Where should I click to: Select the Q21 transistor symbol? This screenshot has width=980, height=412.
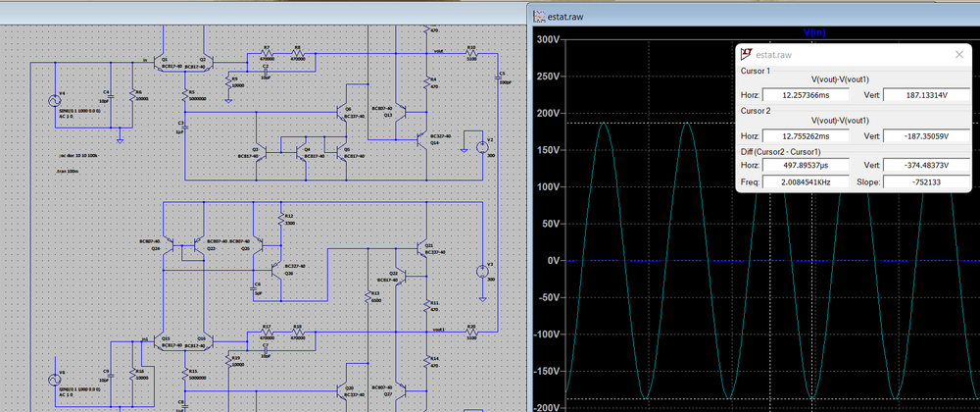click(423, 248)
